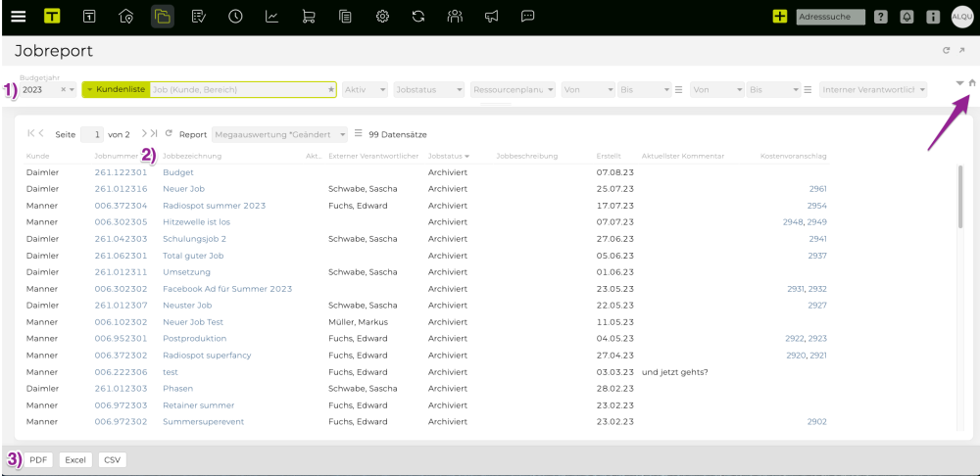Image resolution: width=980 pixels, height=476 pixels.
Task: Click the vertical scrollbar of the job table
Action: (x=960, y=197)
